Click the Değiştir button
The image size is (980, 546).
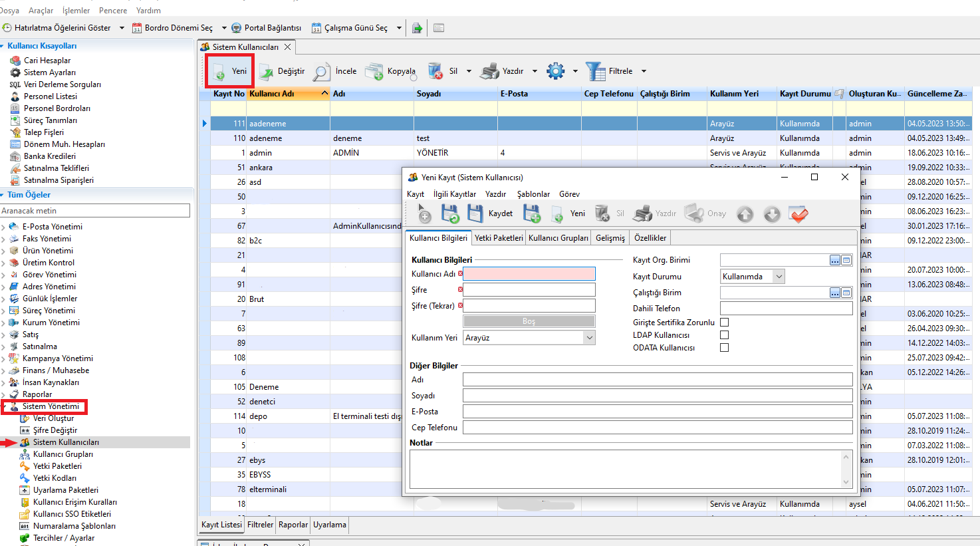(x=282, y=71)
